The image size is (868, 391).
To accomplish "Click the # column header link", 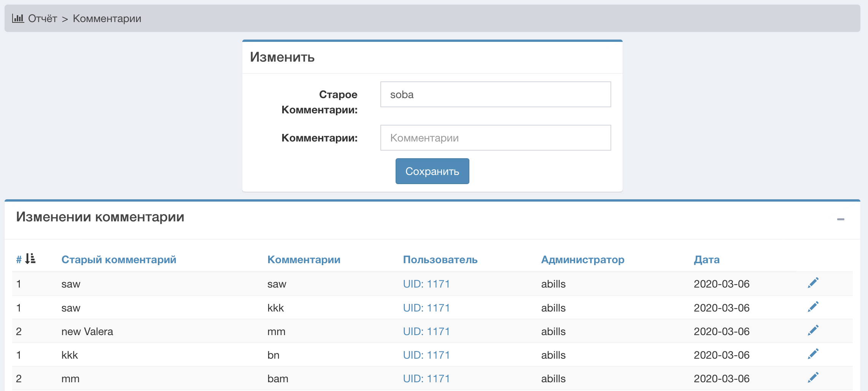I will pyautogui.click(x=19, y=260).
